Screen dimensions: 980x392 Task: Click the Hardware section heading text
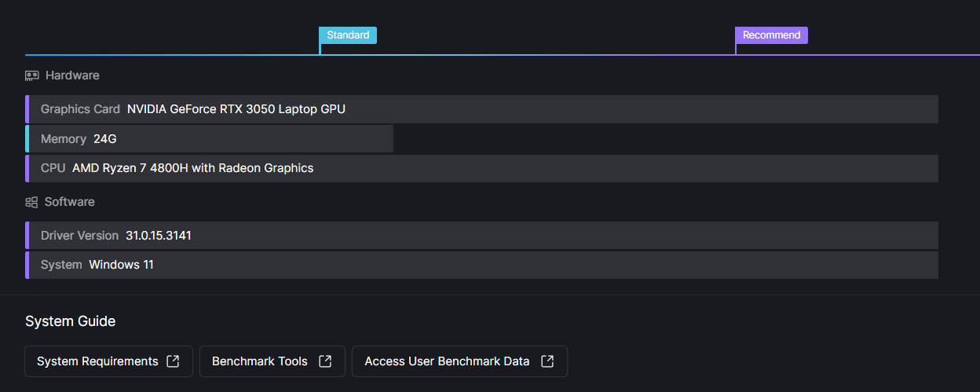coord(72,75)
